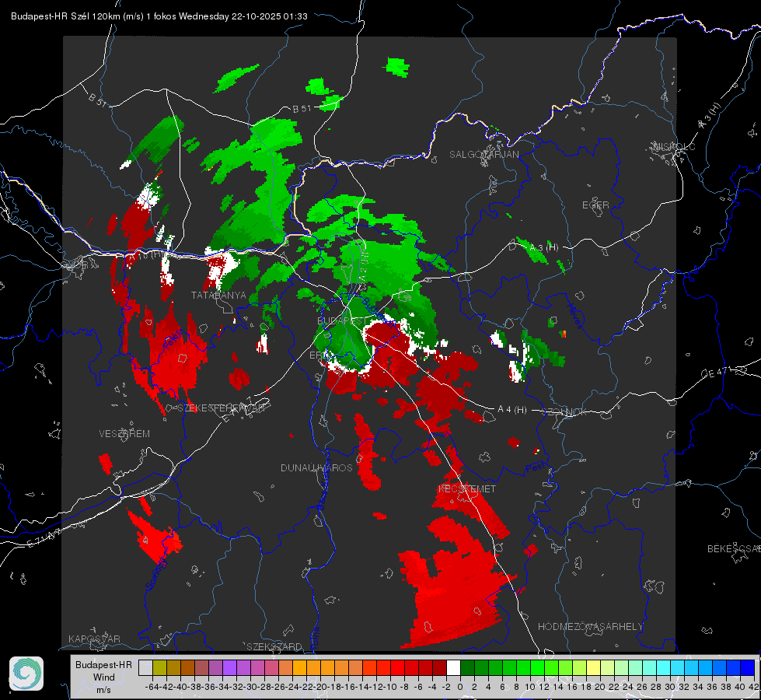
Task: Click the SZEKSZÁRD city label
Action: click(x=274, y=646)
